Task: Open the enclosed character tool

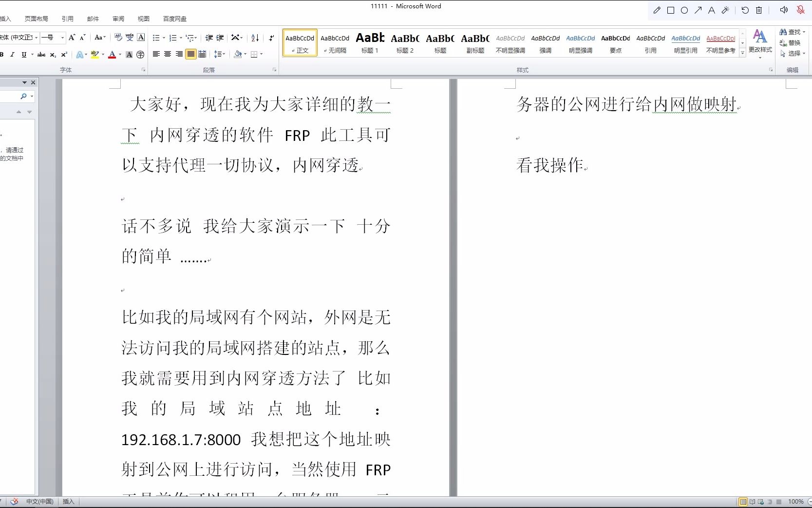Action: pos(140,55)
